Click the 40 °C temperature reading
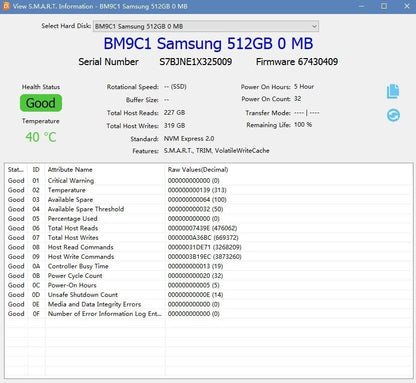The height and width of the screenshot is (383, 416). coord(41,137)
